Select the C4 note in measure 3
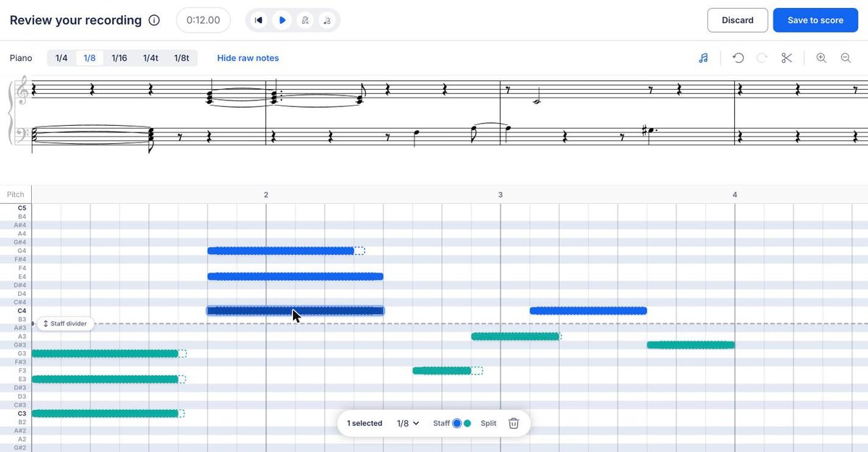Image resolution: width=868 pixels, height=452 pixels. (588, 311)
